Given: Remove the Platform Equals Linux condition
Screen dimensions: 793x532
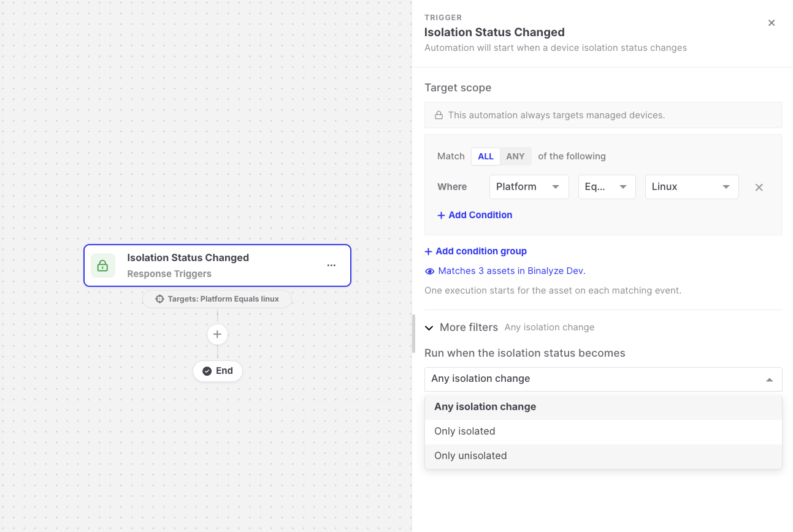Looking at the screenshot, I should tap(759, 188).
